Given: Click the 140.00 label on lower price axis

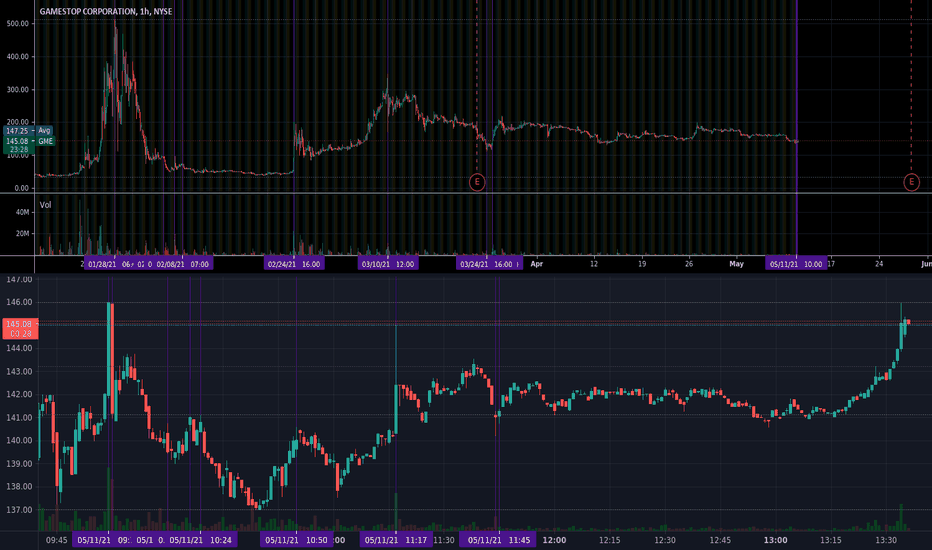Looking at the screenshot, I should [19, 441].
